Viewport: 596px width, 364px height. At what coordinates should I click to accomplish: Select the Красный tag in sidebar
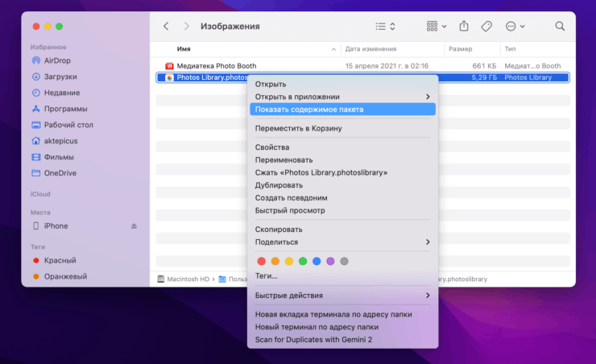pyautogui.click(x=60, y=260)
